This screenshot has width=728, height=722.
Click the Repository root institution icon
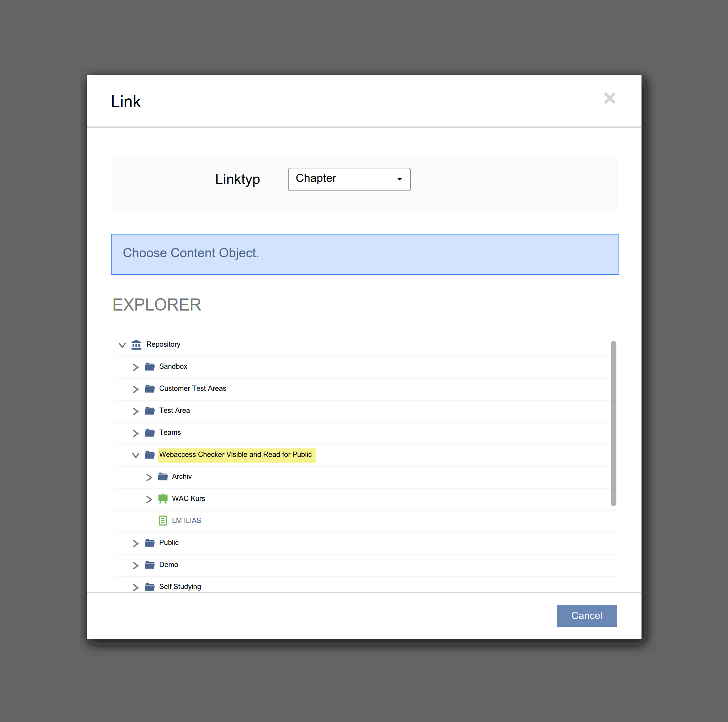click(x=136, y=345)
